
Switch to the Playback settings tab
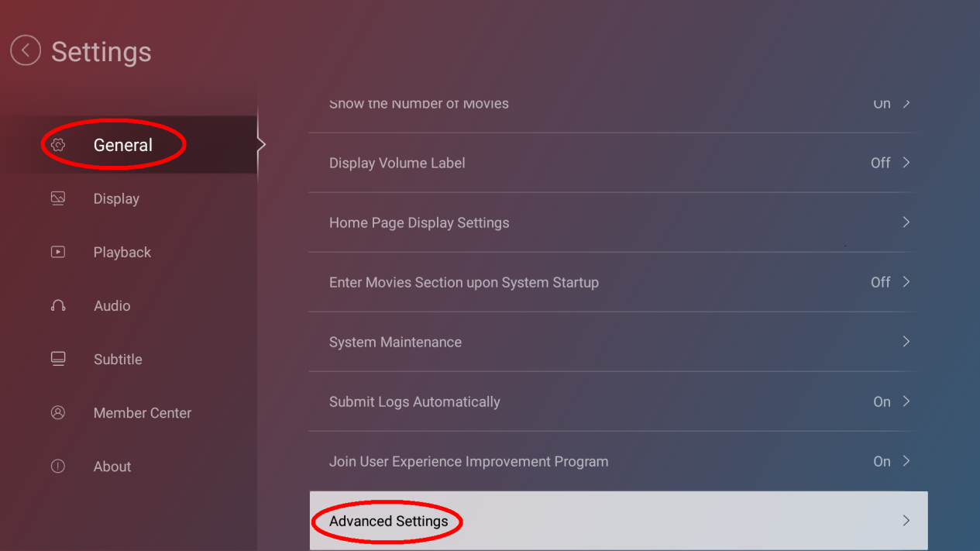122,252
